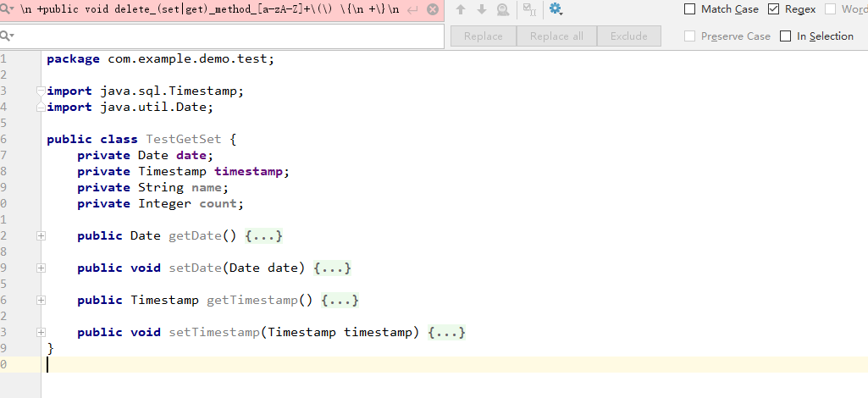Click the 'package' keyword
868x398 pixels.
(x=74, y=58)
